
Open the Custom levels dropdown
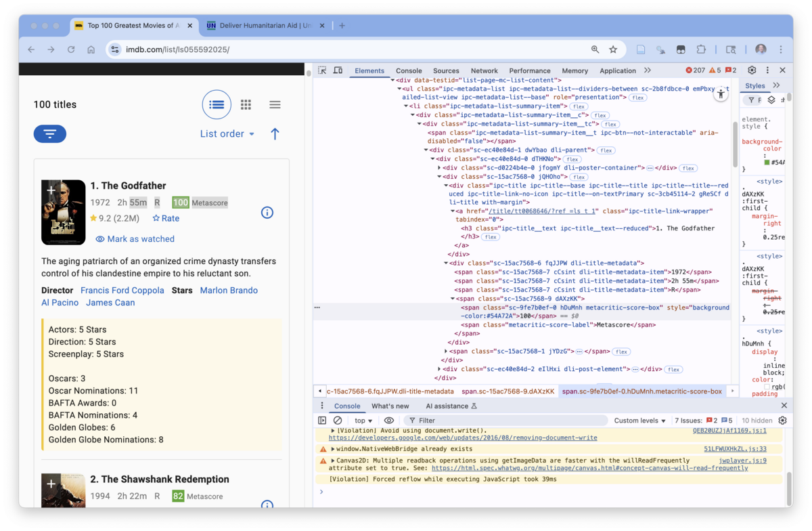[x=639, y=421]
